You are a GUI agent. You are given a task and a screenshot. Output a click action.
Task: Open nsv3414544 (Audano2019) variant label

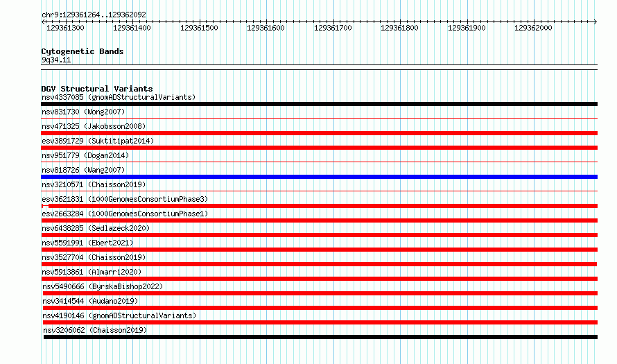[90, 301]
